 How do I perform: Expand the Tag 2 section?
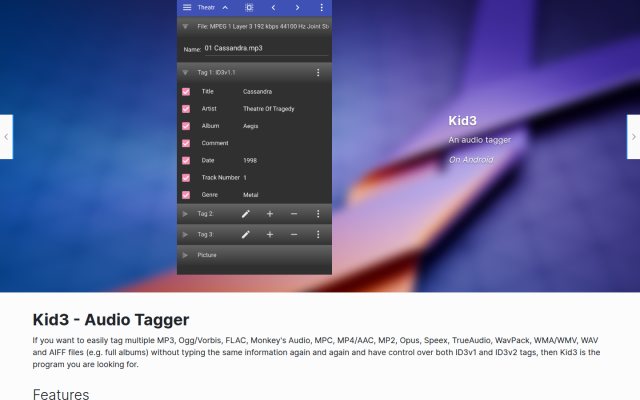coord(185,214)
